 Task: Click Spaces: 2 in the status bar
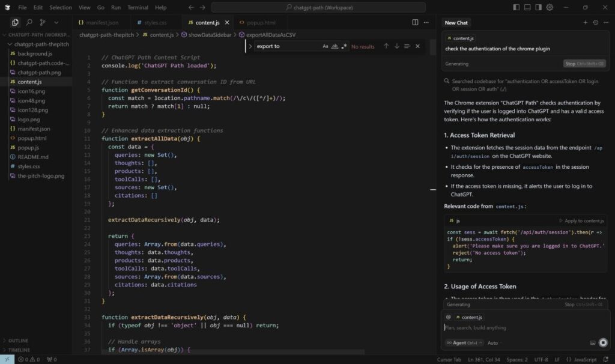pos(517,359)
